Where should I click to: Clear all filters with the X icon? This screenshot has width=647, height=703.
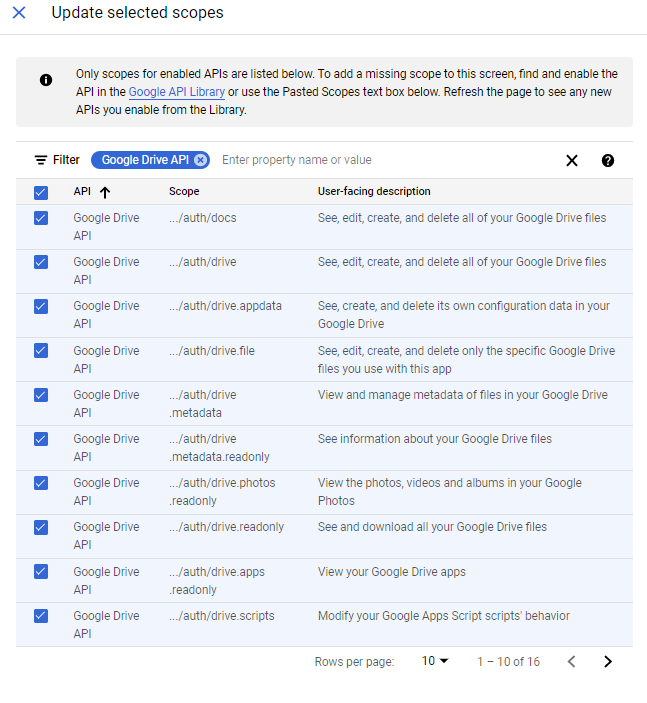point(572,160)
